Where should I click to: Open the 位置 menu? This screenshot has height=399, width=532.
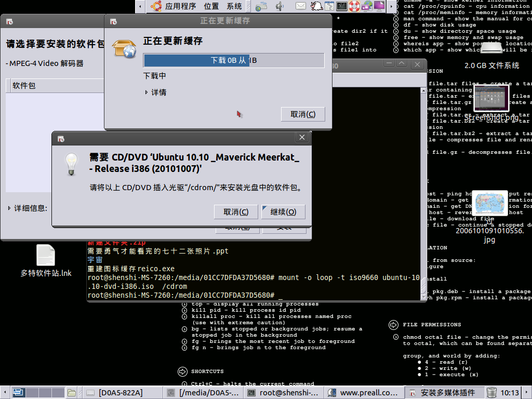[211, 6]
